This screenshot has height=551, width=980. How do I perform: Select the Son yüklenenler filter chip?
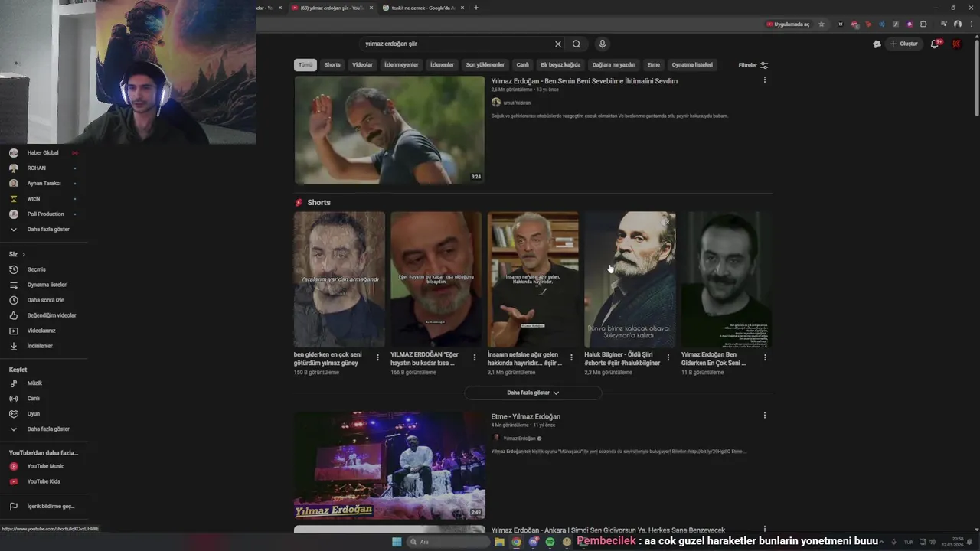[x=485, y=65]
